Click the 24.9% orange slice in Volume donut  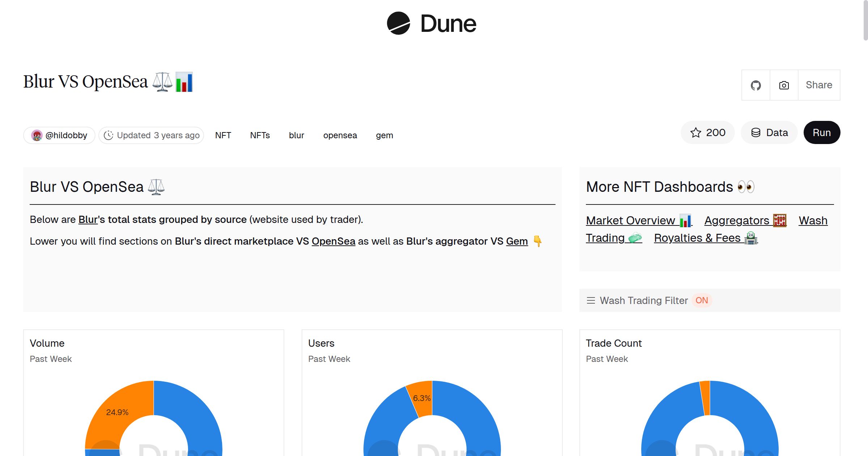point(118,412)
